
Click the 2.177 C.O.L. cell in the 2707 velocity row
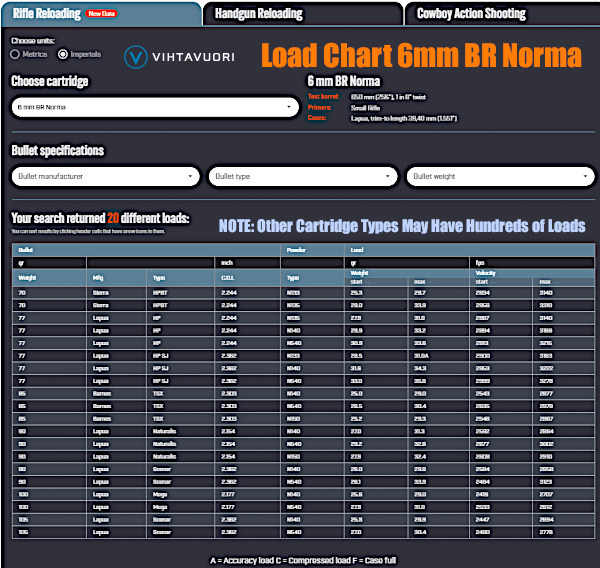pyautogui.click(x=248, y=495)
